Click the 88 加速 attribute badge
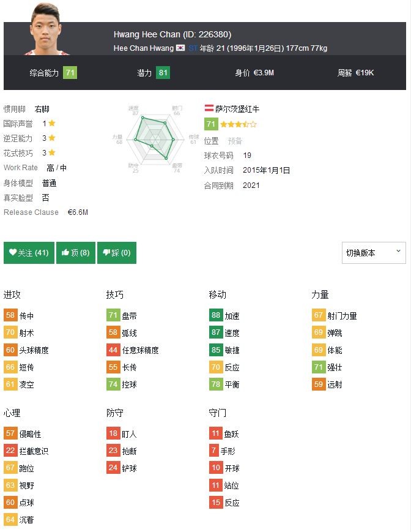Viewport: 411px width, 532px height. pyautogui.click(x=216, y=315)
